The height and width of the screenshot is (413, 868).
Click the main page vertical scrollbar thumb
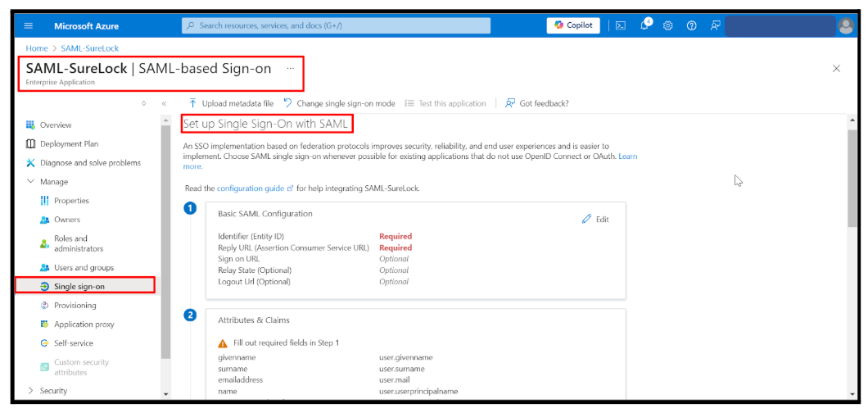click(x=852, y=179)
